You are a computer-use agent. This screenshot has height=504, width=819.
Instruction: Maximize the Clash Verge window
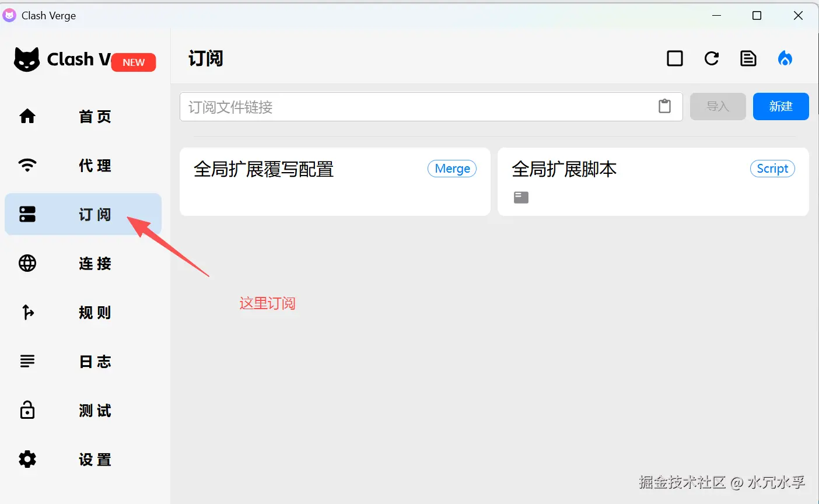[x=757, y=16]
